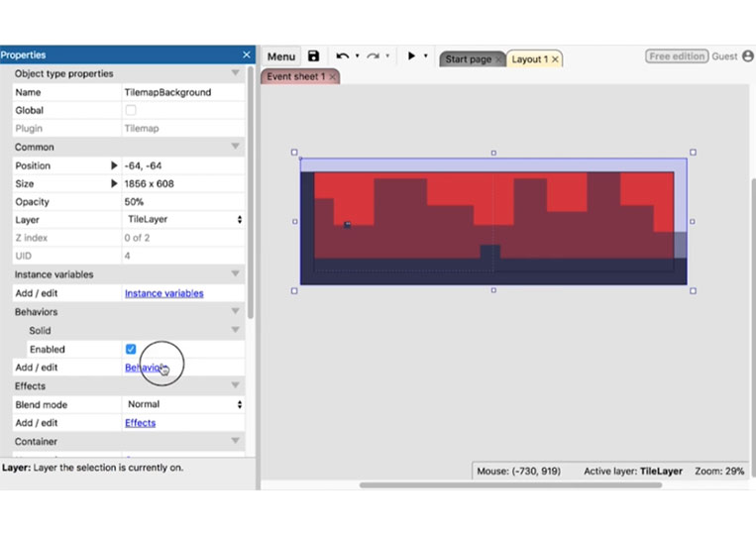Viewport: 756px width, 536px height.
Task: Open the Layer dropdown showing TileLayer
Action: [x=183, y=219]
